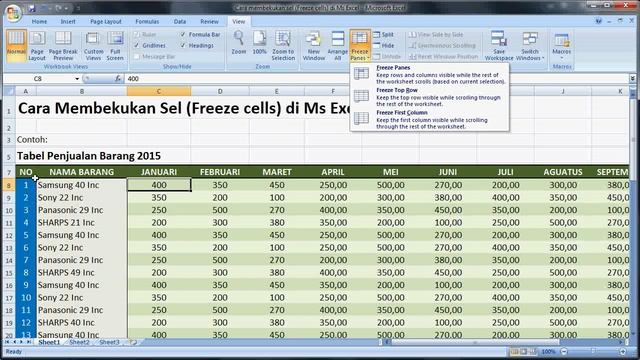This screenshot has height=360, width=640.
Task: Adjust the zoom slider
Action: point(593,351)
